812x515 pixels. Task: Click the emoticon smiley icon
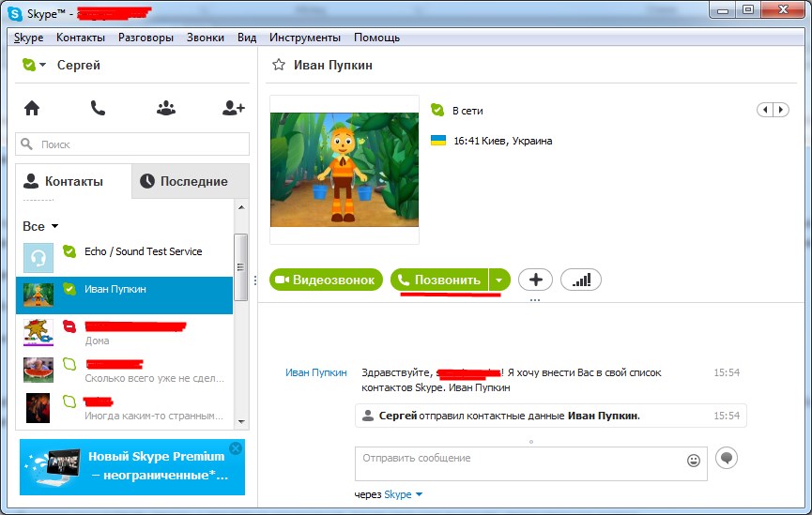click(x=694, y=461)
